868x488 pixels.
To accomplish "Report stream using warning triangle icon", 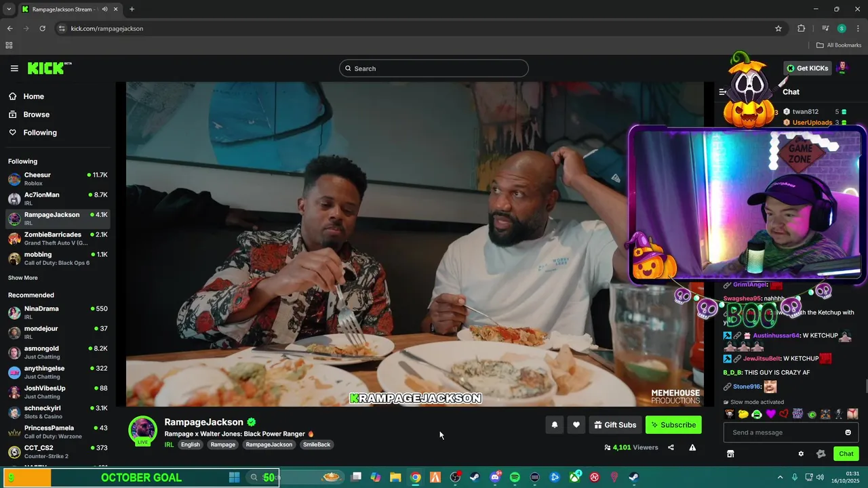I will (x=692, y=447).
